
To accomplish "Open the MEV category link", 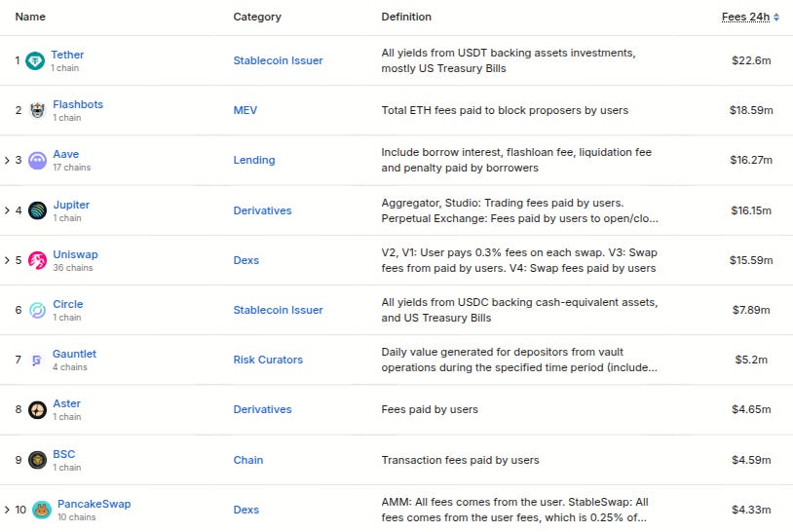I will point(245,110).
